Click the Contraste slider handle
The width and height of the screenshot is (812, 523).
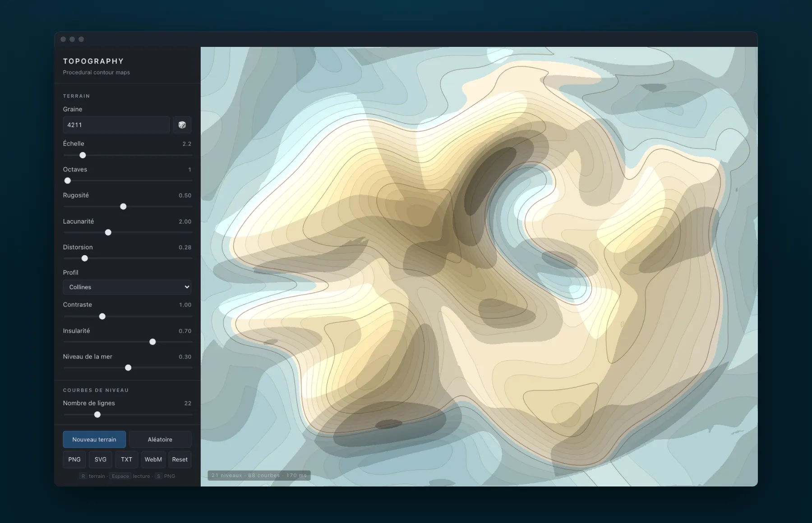(x=102, y=317)
